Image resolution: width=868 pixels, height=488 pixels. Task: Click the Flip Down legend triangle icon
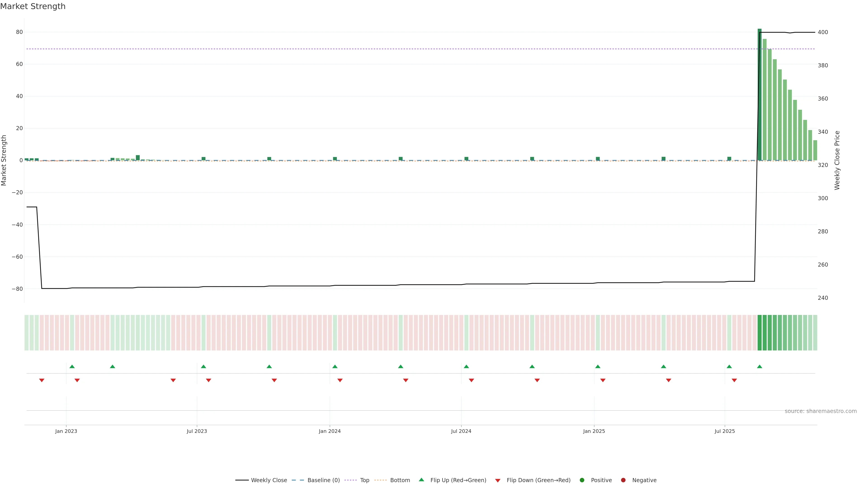pos(498,481)
